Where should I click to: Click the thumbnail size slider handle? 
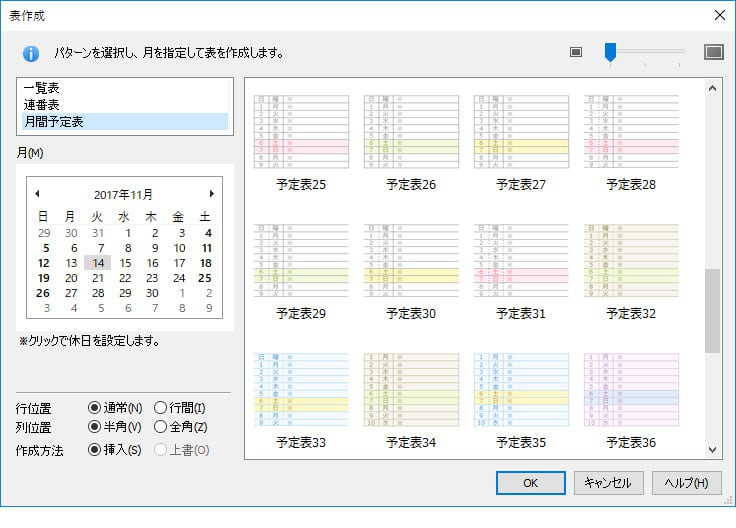(610, 53)
